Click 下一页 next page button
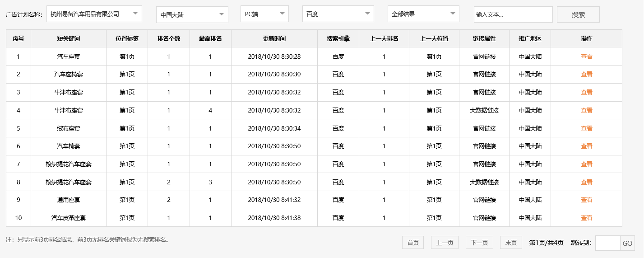Viewport: 644px width, 258px height. click(x=479, y=243)
